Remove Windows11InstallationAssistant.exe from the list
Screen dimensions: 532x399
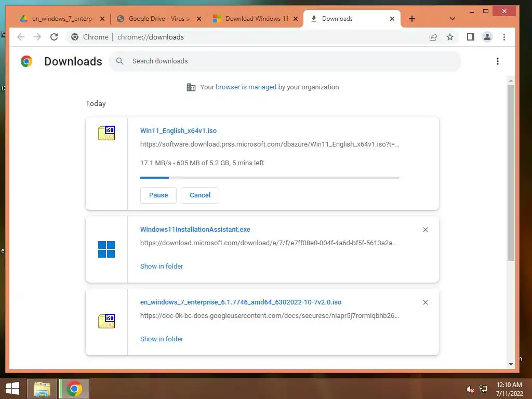(425, 230)
